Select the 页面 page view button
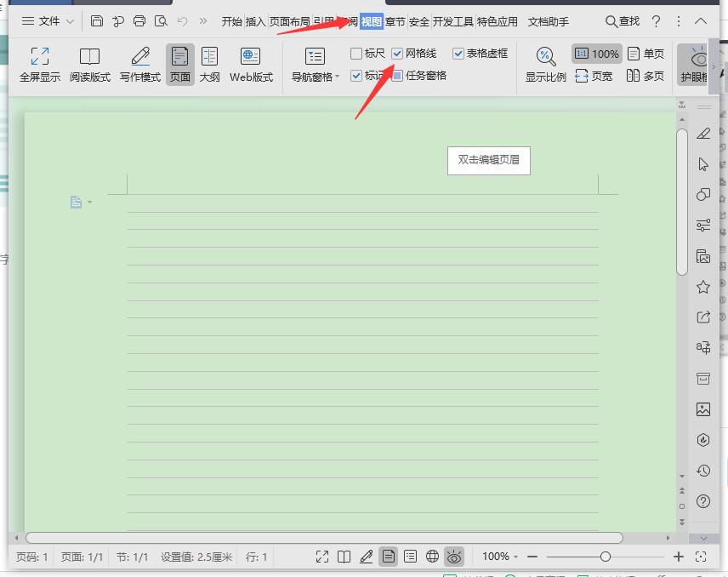Screen dimensions: 728x577 [179, 65]
